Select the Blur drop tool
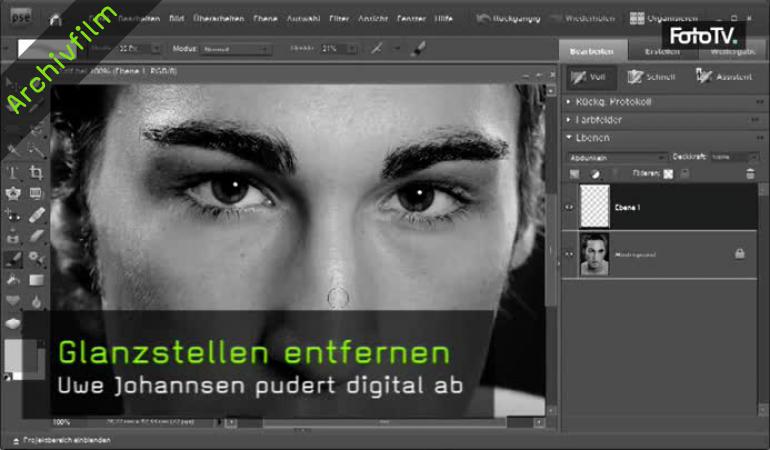The height and width of the screenshot is (450, 770). tap(36, 301)
